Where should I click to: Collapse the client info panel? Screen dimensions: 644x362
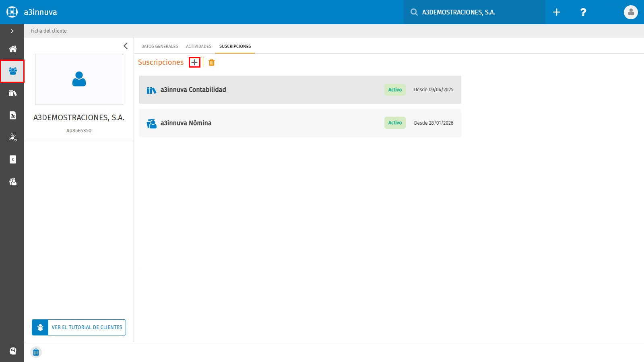coord(126,46)
